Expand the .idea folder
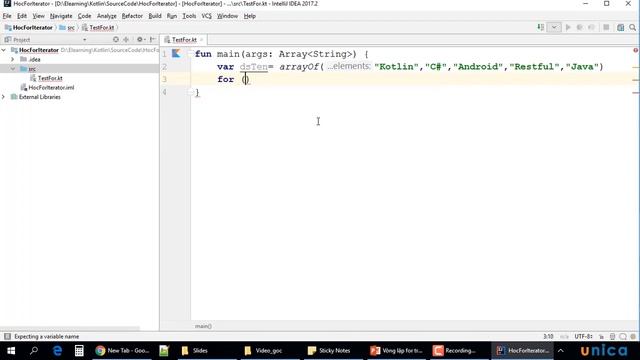This screenshot has width=640, height=360. click(x=13, y=59)
